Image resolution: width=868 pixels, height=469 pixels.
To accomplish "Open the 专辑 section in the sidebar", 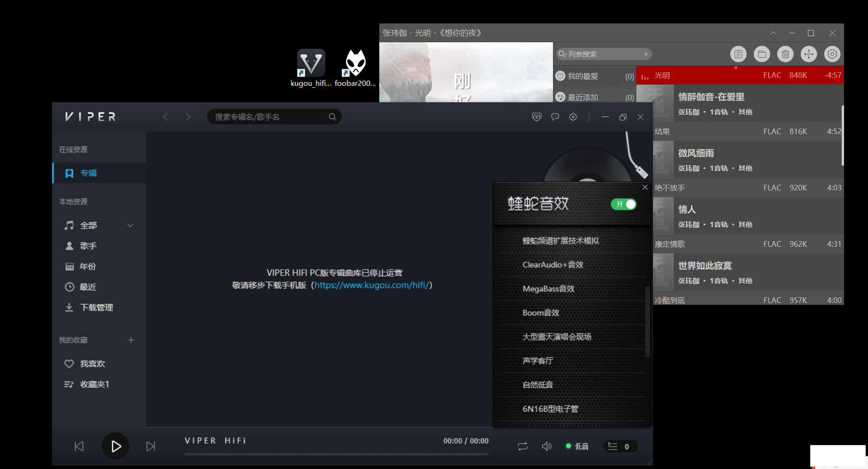I will (x=100, y=173).
